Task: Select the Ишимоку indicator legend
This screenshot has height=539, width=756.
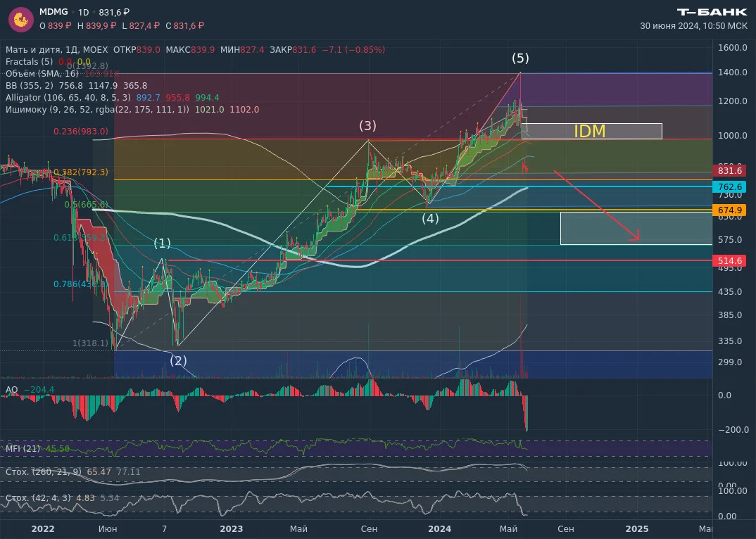Action: [97, 110]
